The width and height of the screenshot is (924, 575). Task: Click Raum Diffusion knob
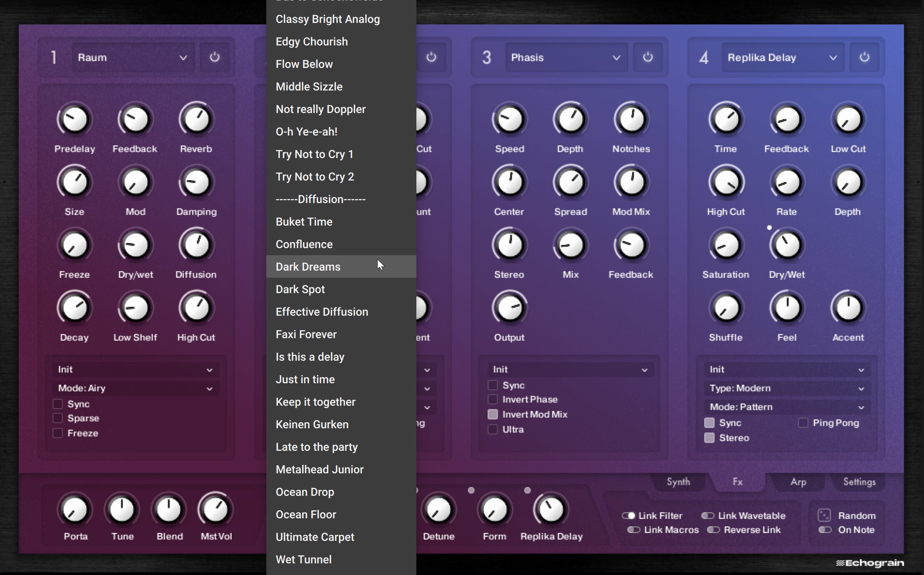coord(196,245)
